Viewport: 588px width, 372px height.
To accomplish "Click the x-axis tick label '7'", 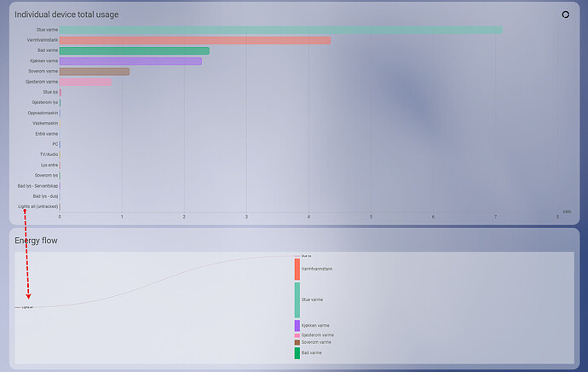I will (495, 217).
